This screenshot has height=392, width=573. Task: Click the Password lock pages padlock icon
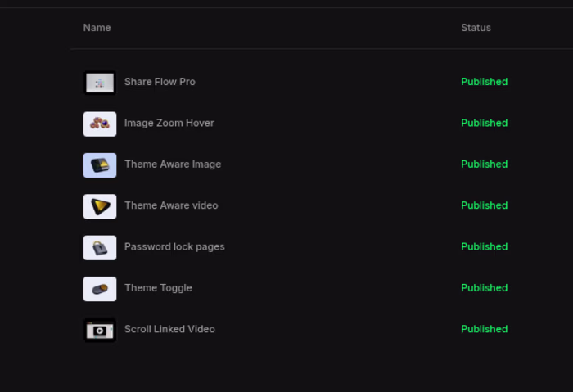[x=100, y=247]
